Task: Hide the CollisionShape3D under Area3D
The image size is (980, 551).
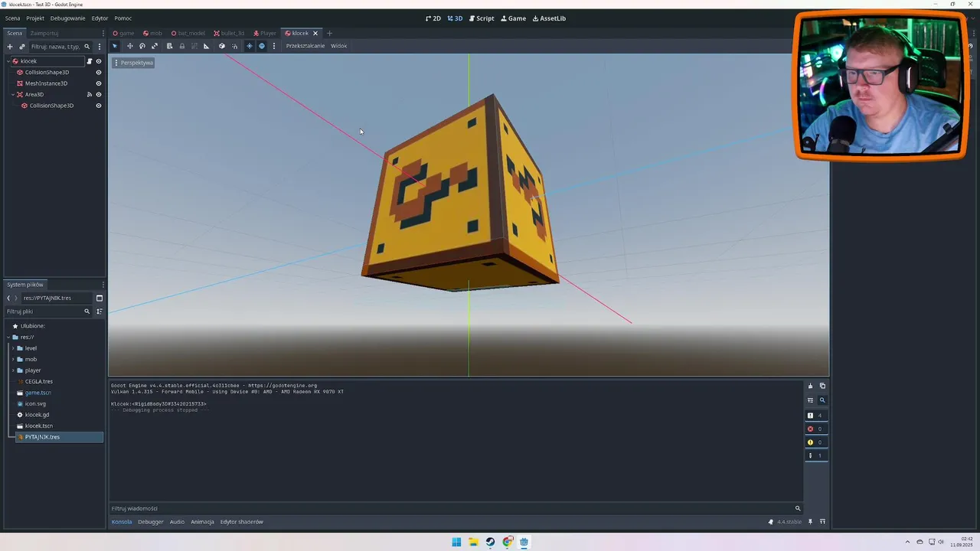Action: tap(98, 106)
